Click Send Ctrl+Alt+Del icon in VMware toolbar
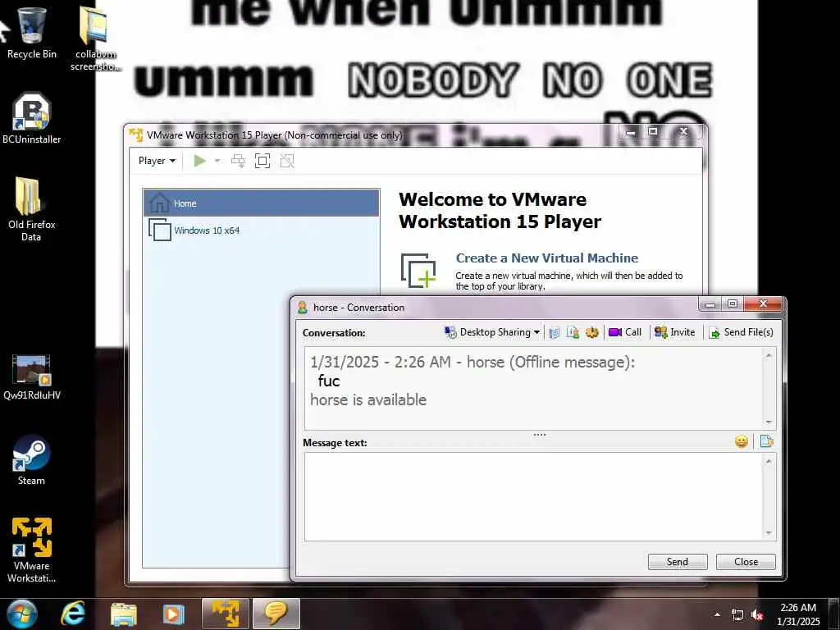 point(238,161)
